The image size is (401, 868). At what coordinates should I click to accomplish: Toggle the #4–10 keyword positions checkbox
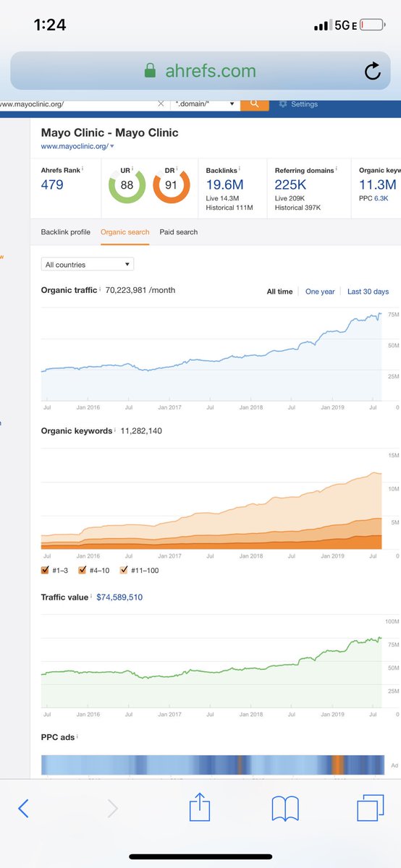(82, 570)
